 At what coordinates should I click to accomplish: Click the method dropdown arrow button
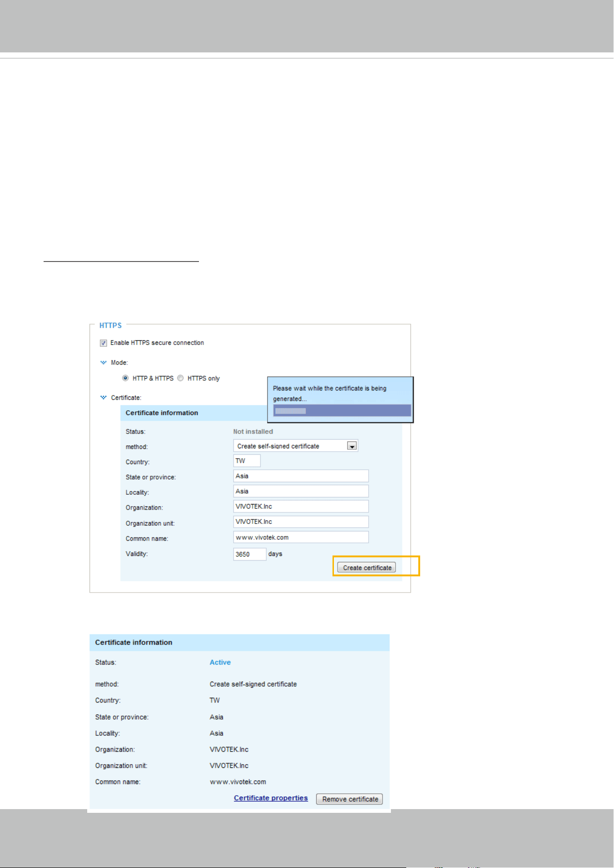pos(352,446)
